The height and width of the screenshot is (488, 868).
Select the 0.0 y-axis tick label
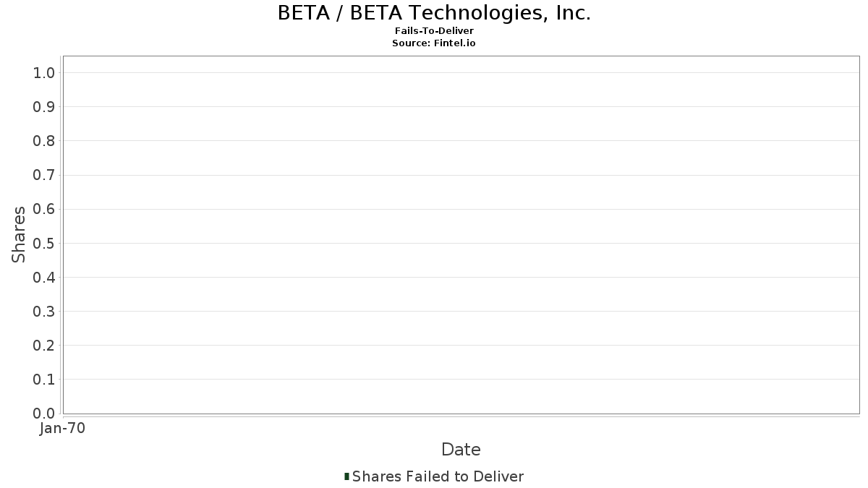[x=44, y=414]
